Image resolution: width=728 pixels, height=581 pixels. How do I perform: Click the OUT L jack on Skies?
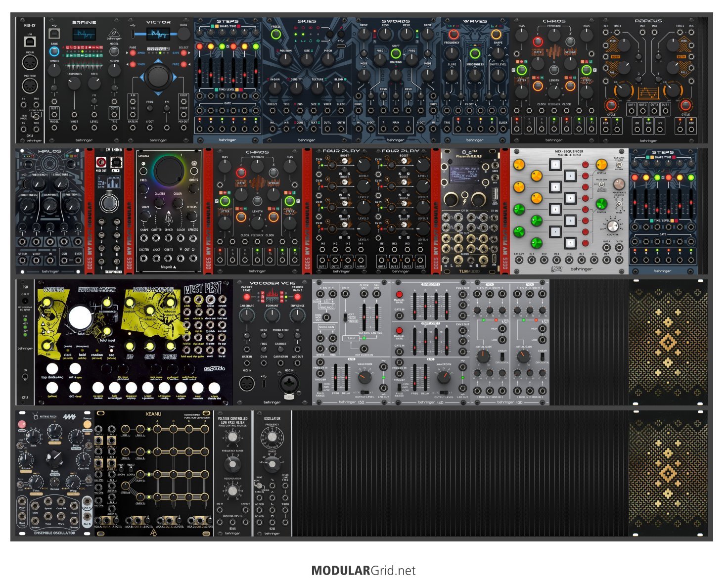click(327, 129)
